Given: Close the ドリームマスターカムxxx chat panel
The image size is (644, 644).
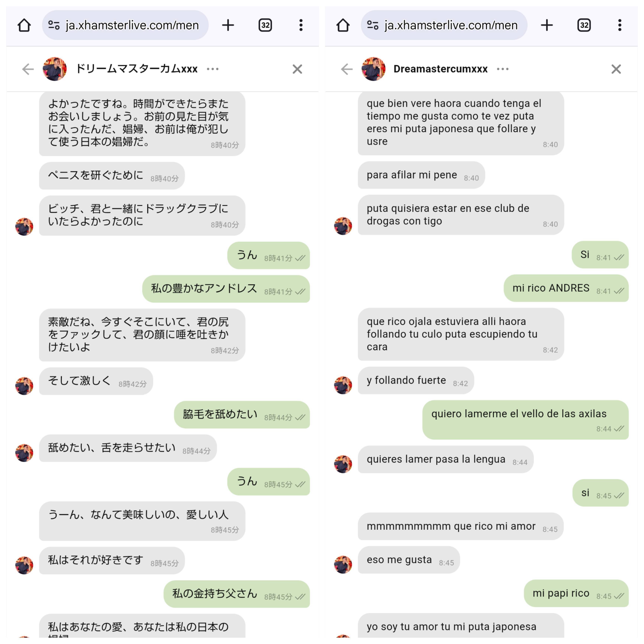Looking at the screenshot, I should coord(297,69).
